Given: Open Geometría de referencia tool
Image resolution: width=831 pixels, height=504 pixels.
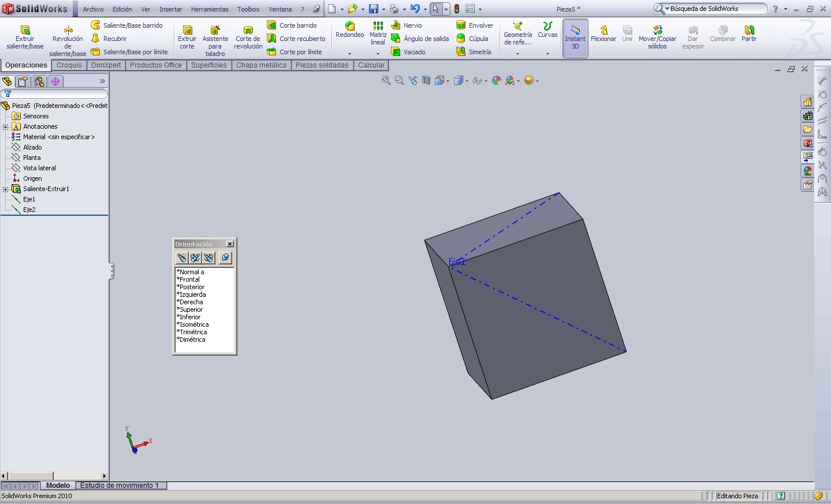Looking at the screenshot, I should click(517, 33).
